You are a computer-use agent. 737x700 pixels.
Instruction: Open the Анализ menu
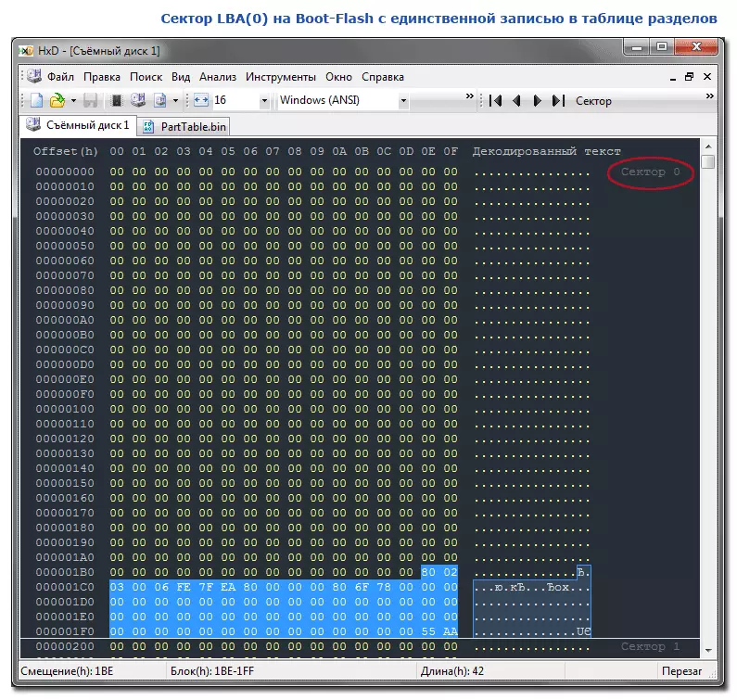coord(218,77)
